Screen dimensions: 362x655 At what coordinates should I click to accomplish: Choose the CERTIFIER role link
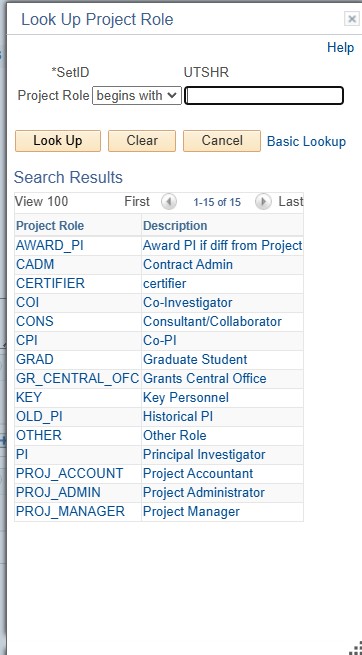point(50,284)
